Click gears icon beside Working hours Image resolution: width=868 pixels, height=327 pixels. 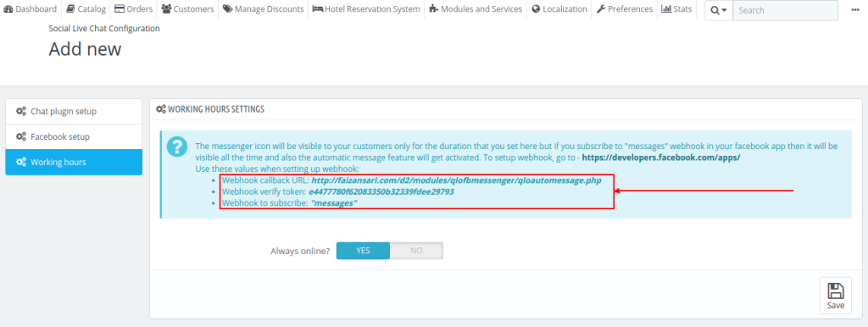point(21,162)
